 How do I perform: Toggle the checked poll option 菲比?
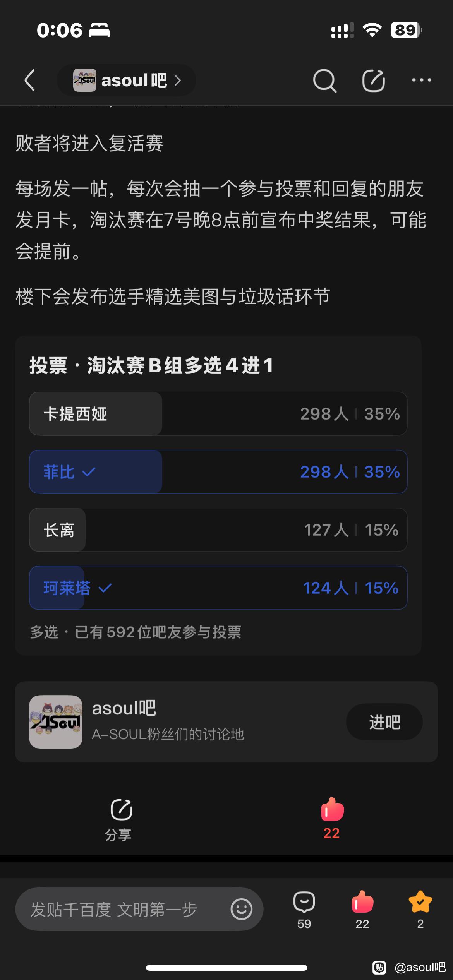pos(218,472)
